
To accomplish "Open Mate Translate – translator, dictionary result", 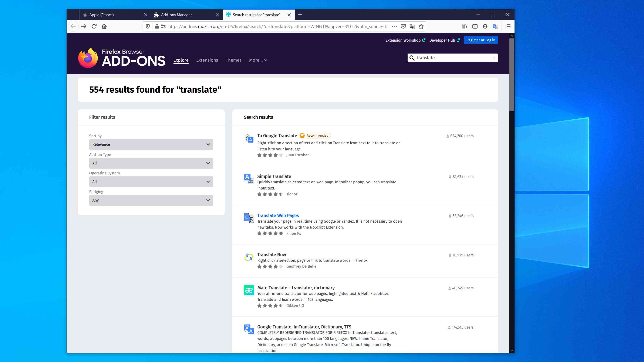I will [x=296, y=288].
